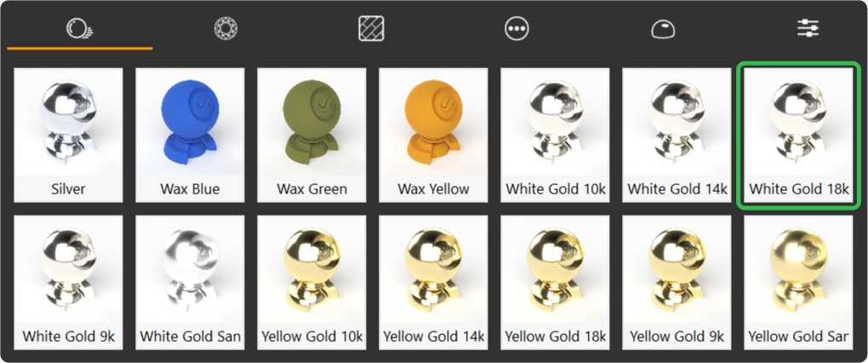Choose Yellow Gold 9k material

coord(677,283)
